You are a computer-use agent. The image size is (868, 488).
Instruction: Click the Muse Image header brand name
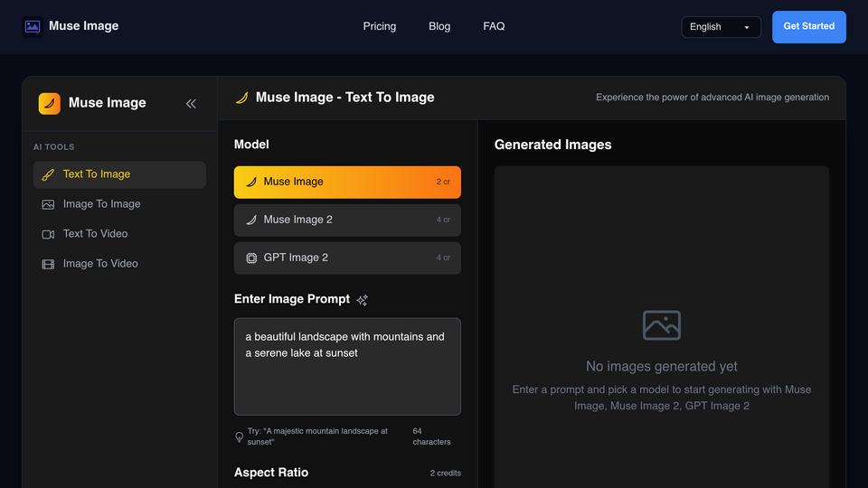(x=83, y=26)
